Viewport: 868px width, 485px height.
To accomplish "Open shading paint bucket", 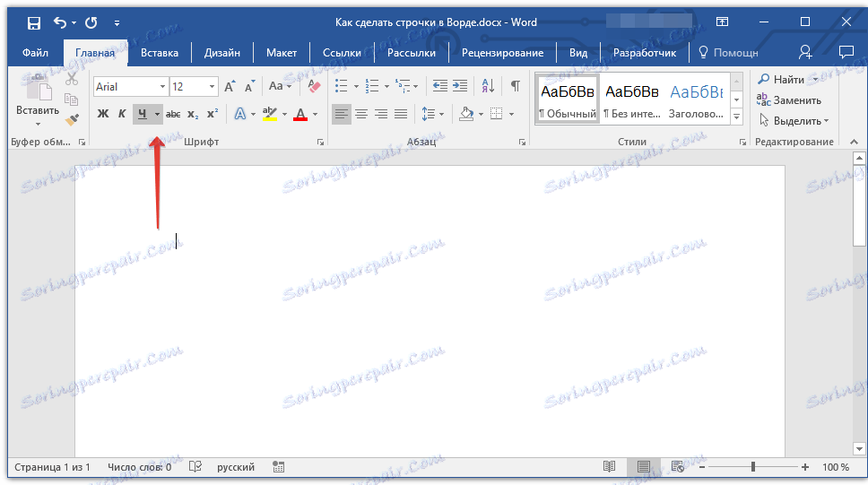I will point(466,114).
